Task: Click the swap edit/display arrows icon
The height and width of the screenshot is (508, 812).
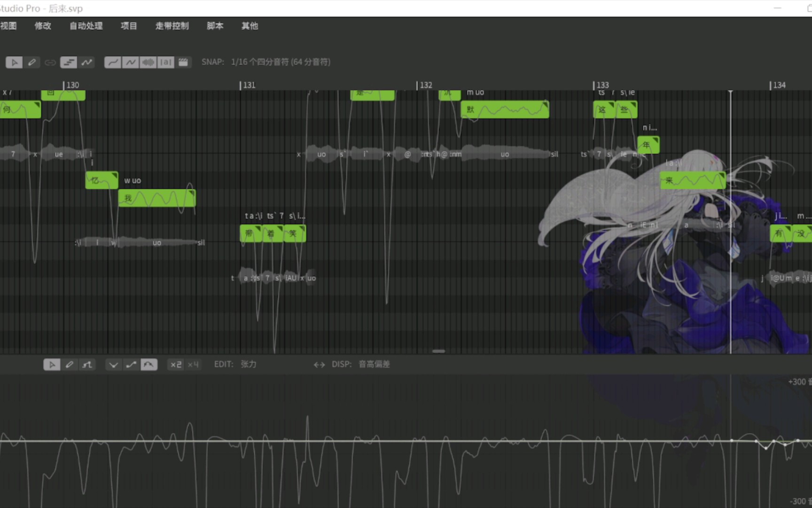Action: point(319,365)
